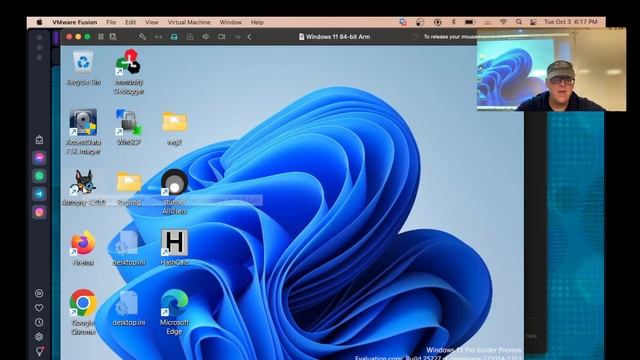640x360 pixels.
Task: Open the Help menu
Action: pos(257,22)
